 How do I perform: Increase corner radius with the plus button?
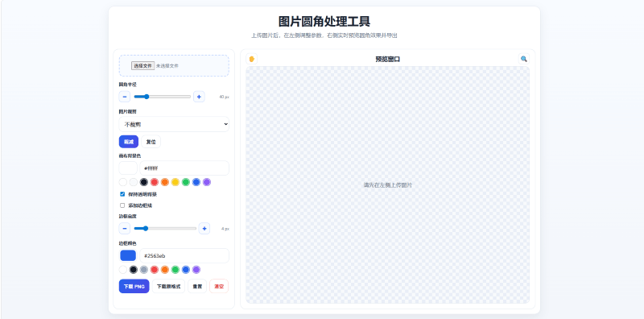[x=199, y=97]
